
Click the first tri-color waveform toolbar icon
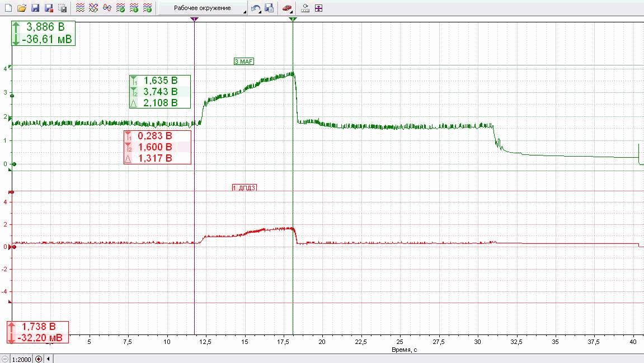point(81,8)
